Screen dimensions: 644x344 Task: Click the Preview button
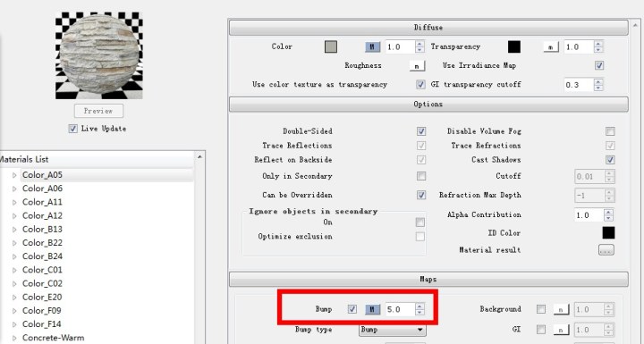pyautogui.click(x=98, y=111)
